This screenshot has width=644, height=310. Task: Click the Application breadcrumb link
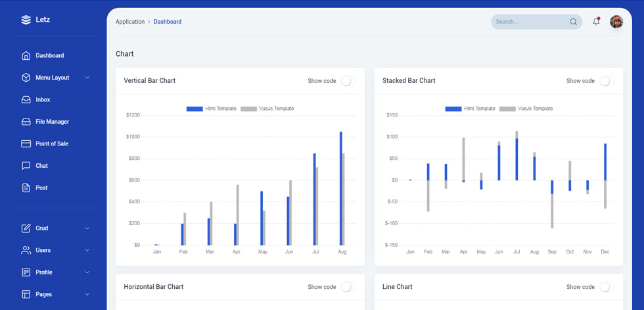[x=130, y=22]
